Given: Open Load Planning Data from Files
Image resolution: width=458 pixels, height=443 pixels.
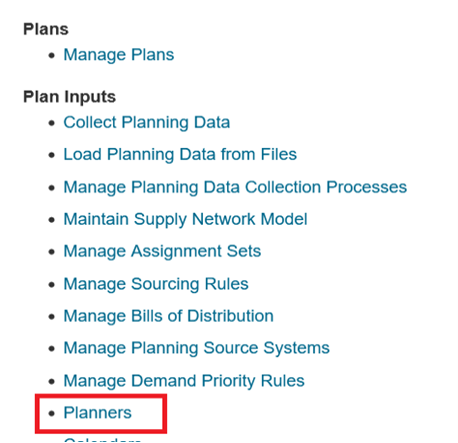Looking at the screenshot, I should pyautogui.click(x=180, y=155).
